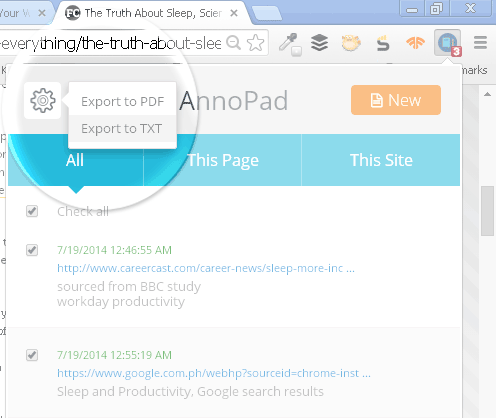Open the S-shaped extension icon
This screenshot has height=418, width=496.
383,43
